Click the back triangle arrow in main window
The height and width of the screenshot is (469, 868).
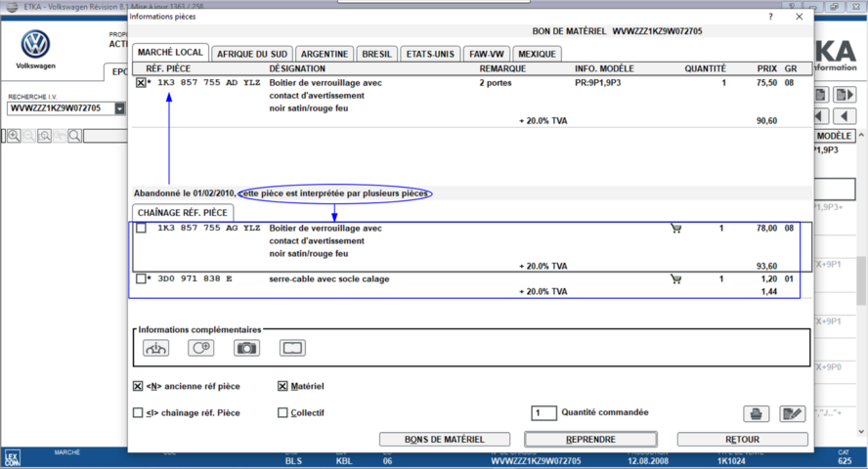845,116
